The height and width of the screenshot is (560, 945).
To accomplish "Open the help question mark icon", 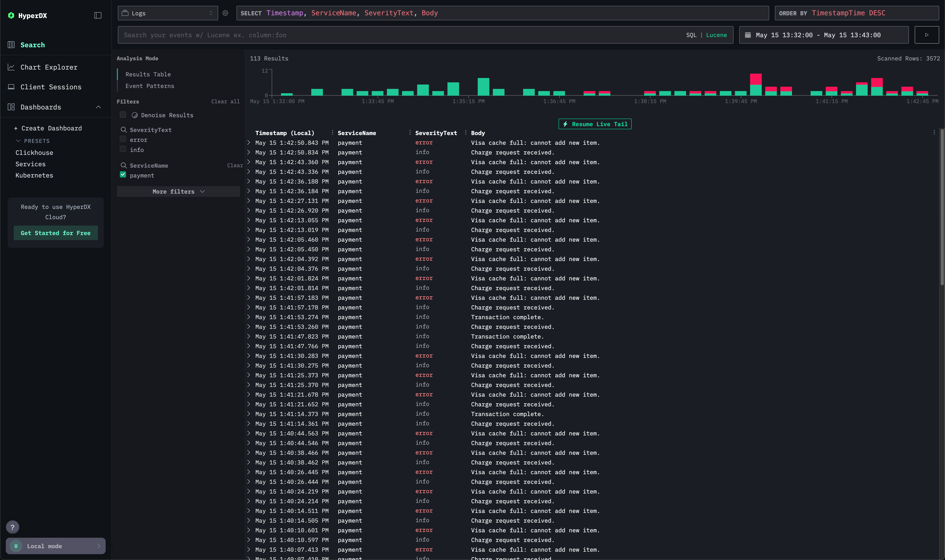I will [12, 527].
